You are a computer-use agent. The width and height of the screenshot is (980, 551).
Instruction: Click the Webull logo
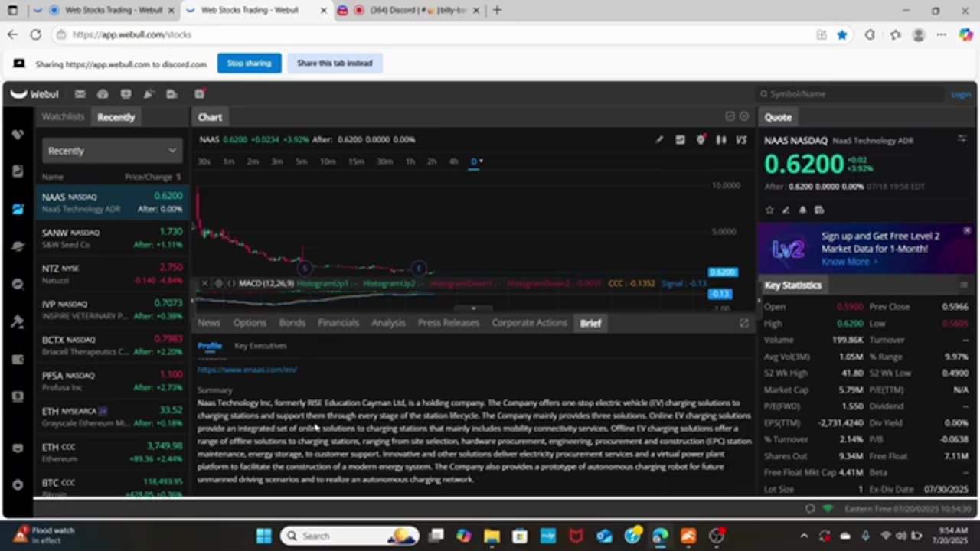click(34, 94)
